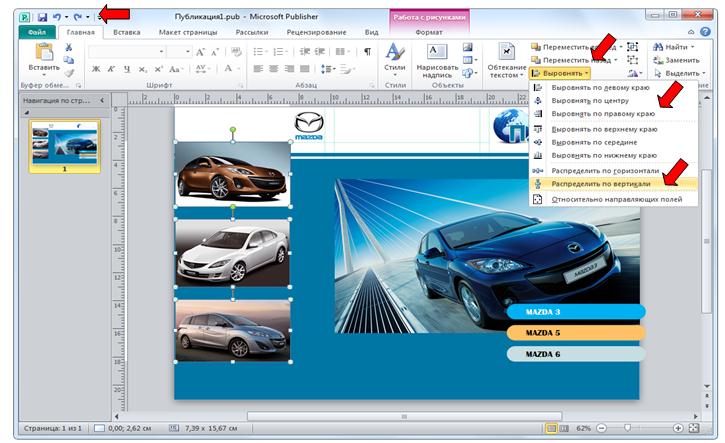
Task: Align text to the right
Action: coord(289,69)
